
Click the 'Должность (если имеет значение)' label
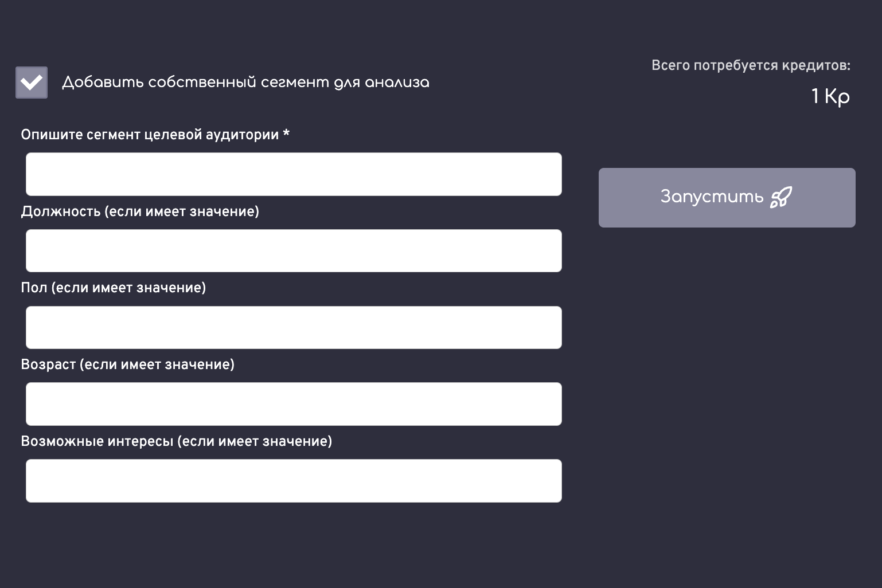pos(140,211)
